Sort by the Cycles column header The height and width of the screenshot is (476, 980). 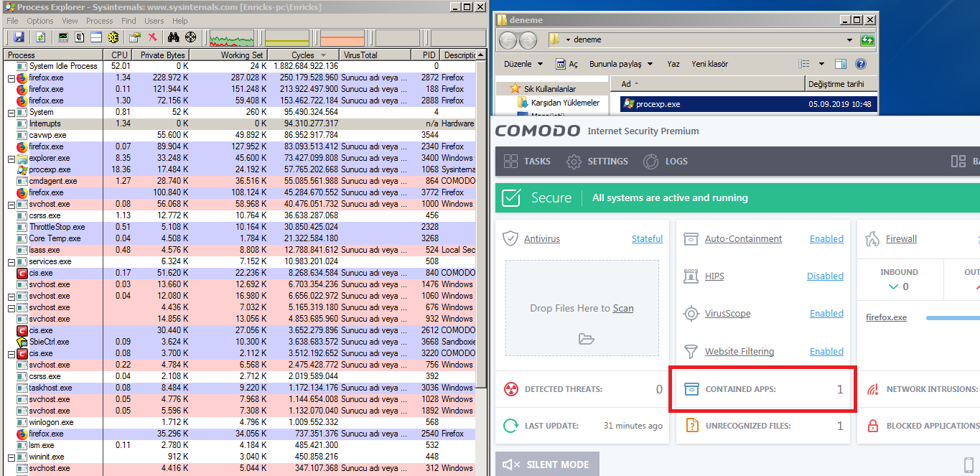[303, 55]
